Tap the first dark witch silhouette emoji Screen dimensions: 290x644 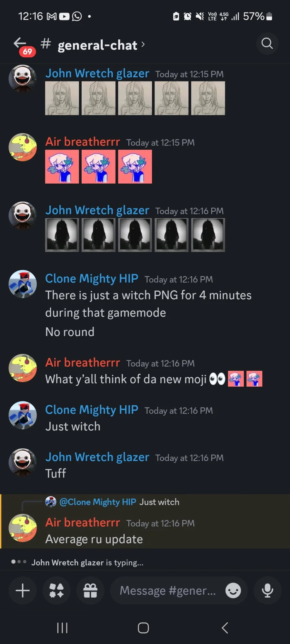click(62, 235)
